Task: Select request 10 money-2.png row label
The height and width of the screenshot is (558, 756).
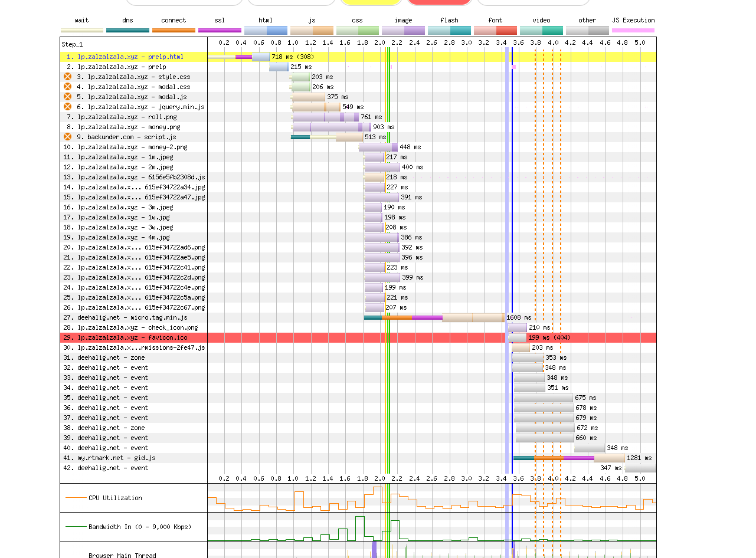Action: tap(125, 147)
